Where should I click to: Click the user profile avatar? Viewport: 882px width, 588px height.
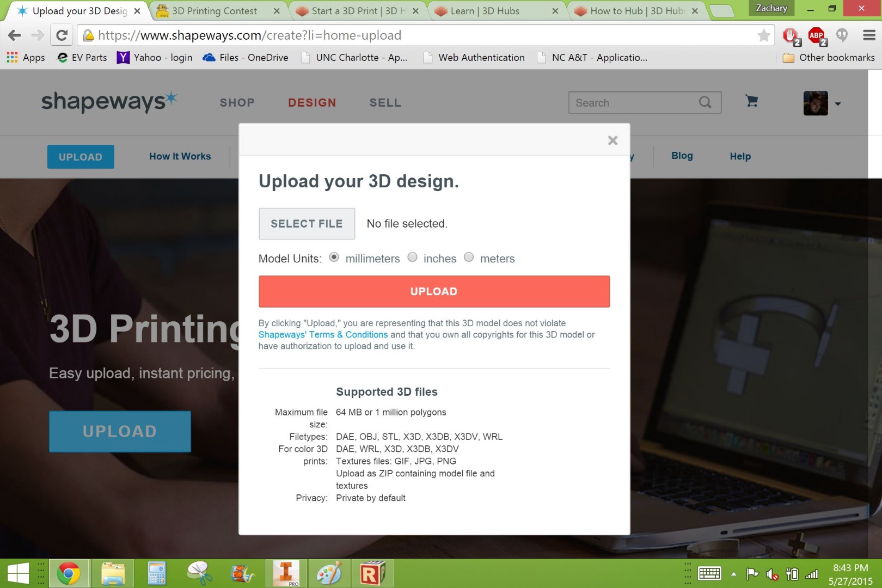tap(816, 103)
